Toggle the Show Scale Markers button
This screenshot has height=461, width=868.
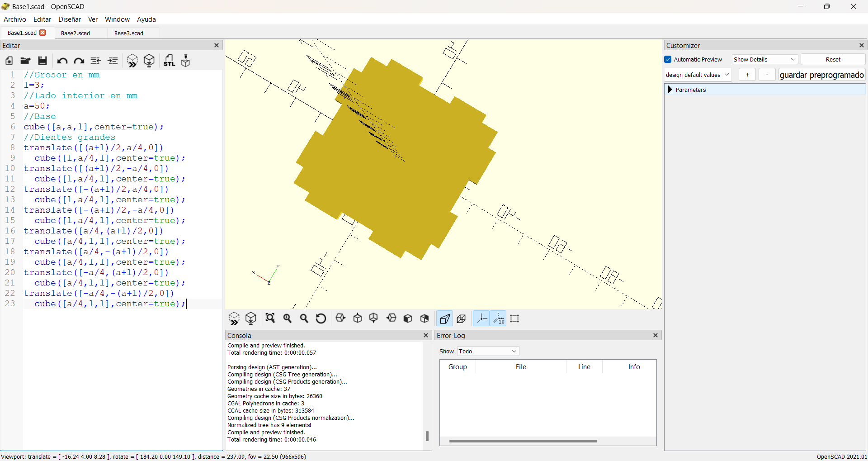coord(499,318)
